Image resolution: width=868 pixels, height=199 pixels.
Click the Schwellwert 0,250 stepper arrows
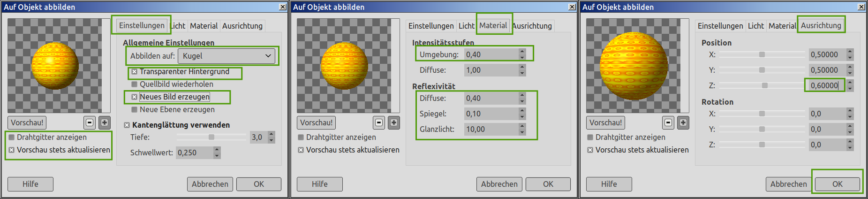coord(217,153)
